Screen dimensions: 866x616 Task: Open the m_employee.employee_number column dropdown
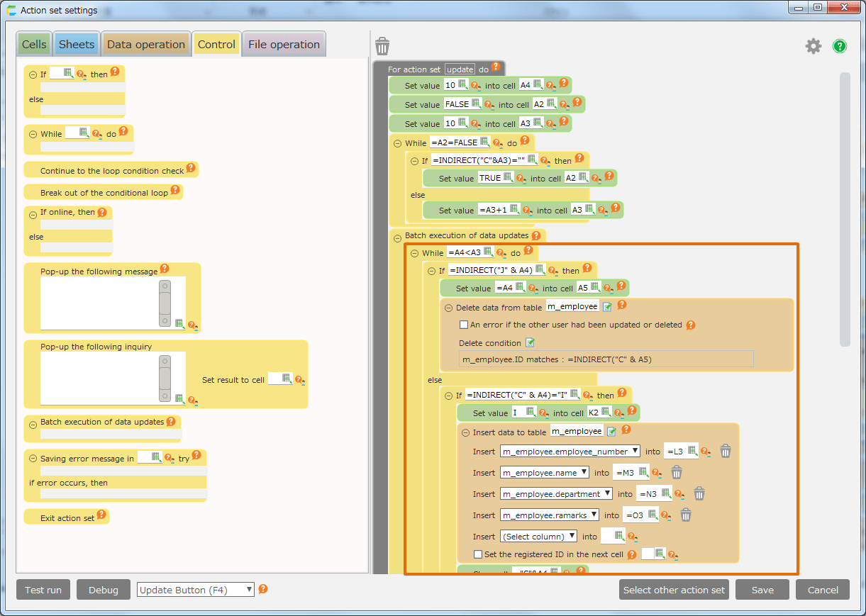pos(570,452)
